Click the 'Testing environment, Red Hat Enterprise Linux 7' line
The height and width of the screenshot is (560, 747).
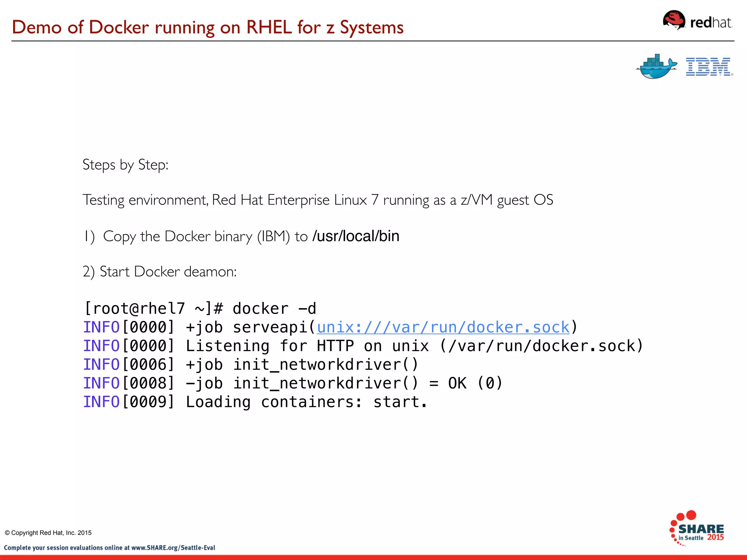[x=318, y=200]
